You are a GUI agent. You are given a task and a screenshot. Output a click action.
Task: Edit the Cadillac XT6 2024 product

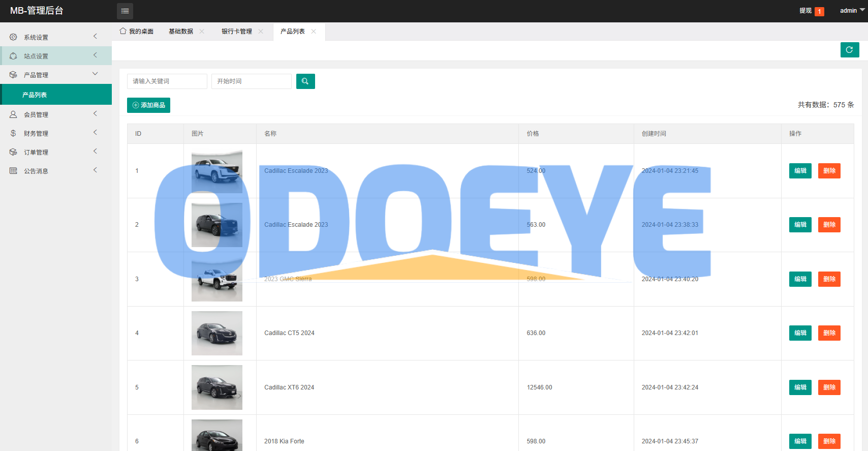pyautogui.click(x=800, y=387)
